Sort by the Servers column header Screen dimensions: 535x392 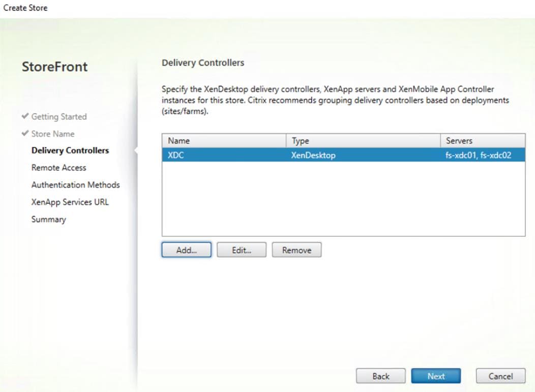coord(483,140)
